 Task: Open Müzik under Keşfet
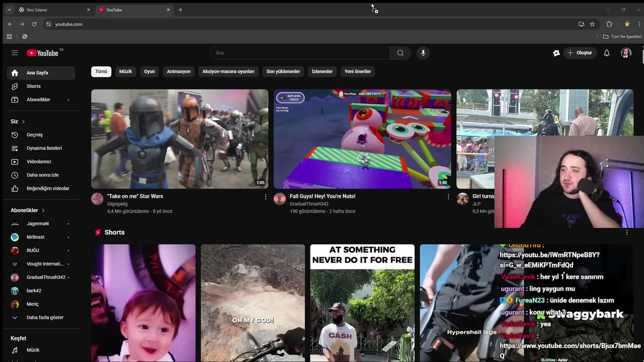(41, 350)
